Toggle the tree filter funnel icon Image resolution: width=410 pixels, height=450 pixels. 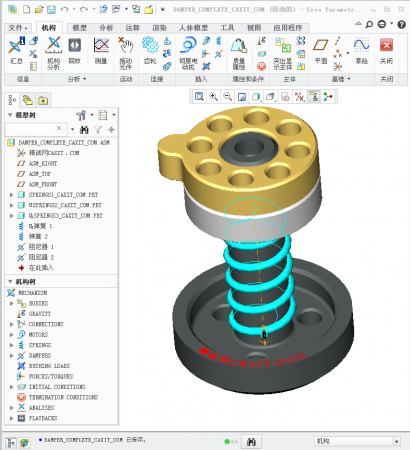(98, 129)
